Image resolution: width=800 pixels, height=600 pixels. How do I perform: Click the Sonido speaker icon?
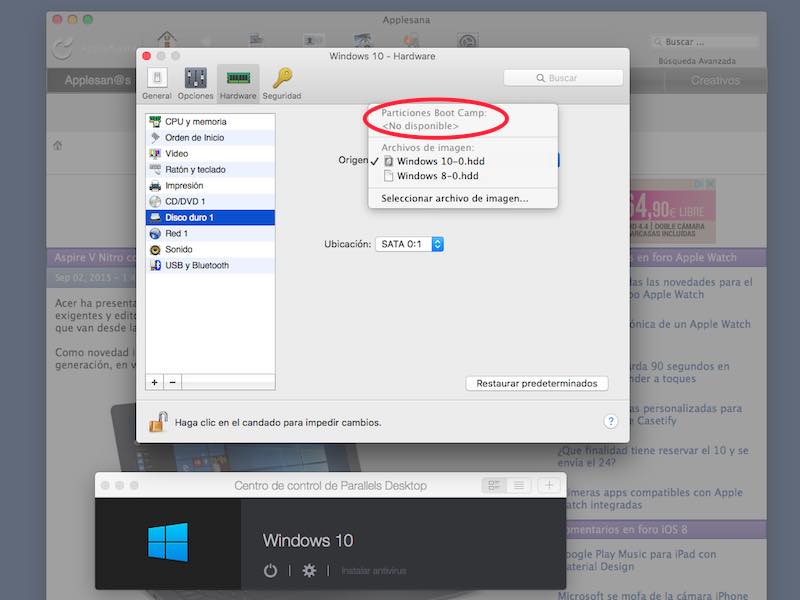pyautogui.click(x=155, y=249)
